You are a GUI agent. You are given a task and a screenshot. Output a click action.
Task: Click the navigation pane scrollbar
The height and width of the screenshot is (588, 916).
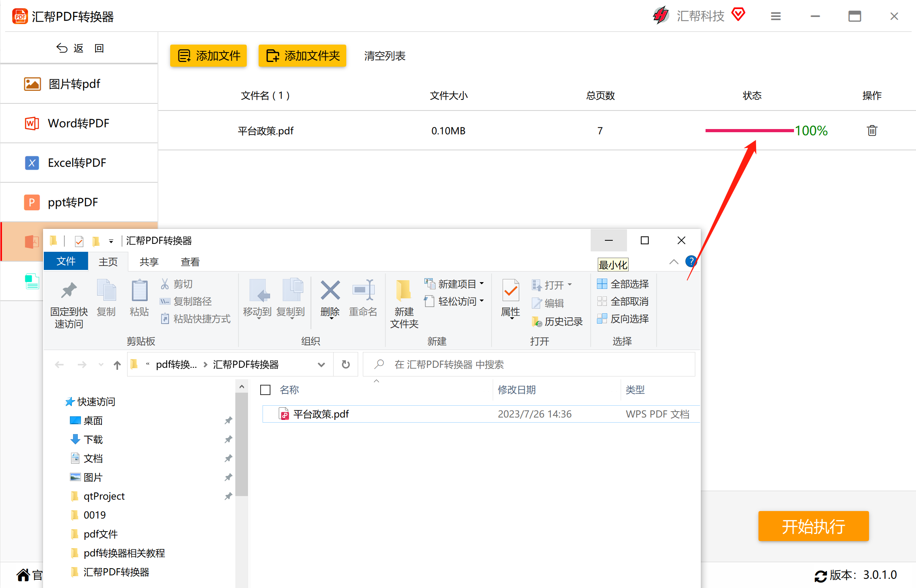point(242,444)
